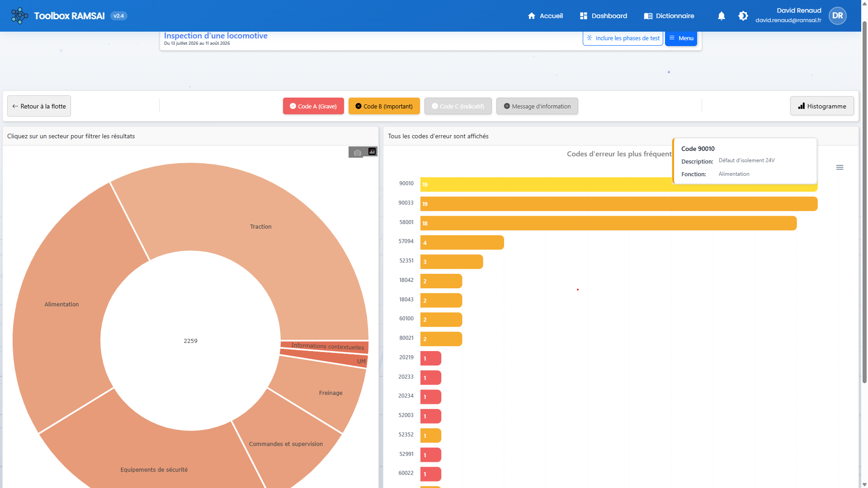This screenshot has height=488, width=868.
Task: Toggle the light/dark theme icon
Action: pos(743,16)
